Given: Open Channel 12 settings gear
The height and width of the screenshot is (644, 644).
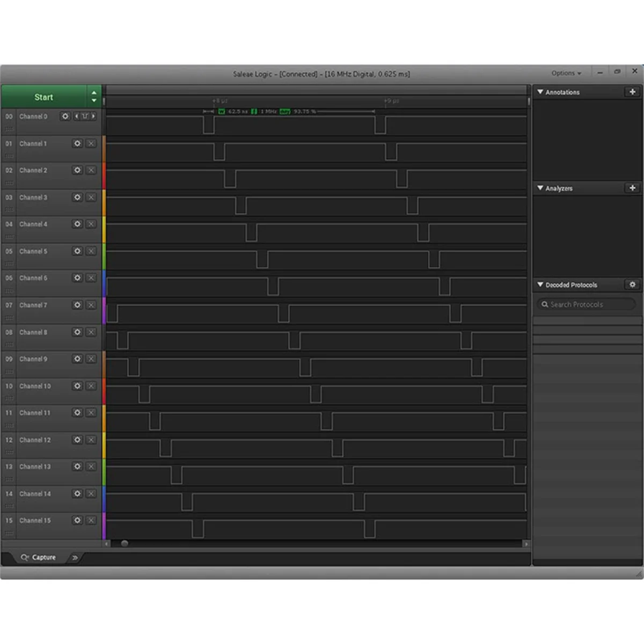Looking at the screenshot, I should pyautogui.click(x=77, y=440).
